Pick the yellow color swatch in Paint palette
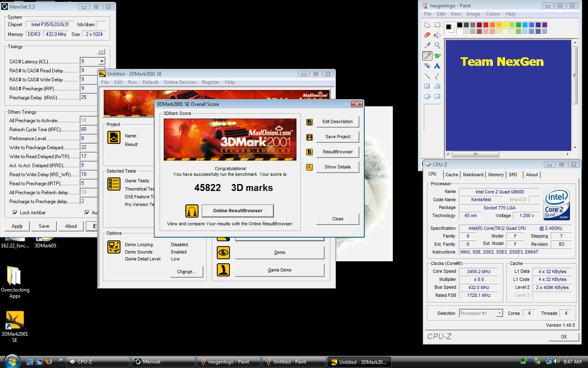This screenshot has width=588, height=368. pyautogui.click(x=506, y=25)
